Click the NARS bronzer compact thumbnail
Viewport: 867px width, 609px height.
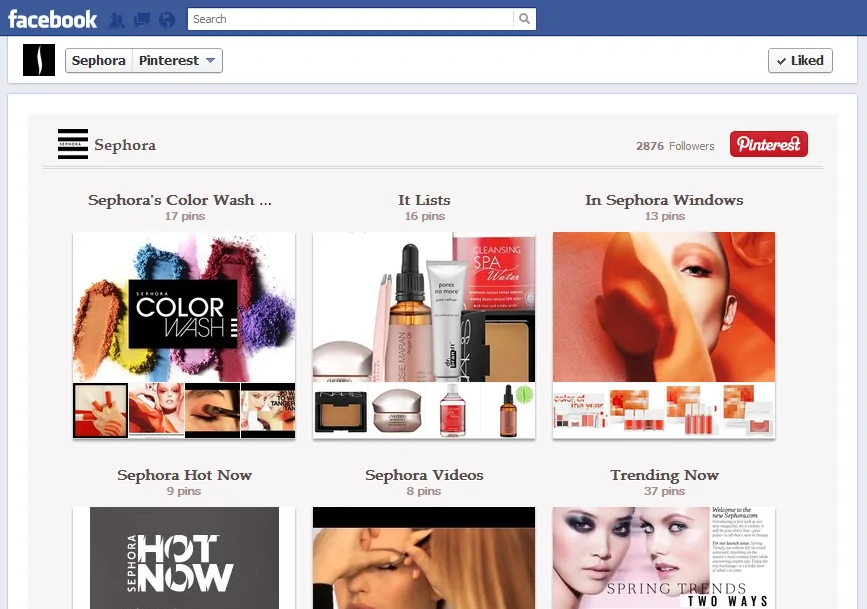coord(341,410)
